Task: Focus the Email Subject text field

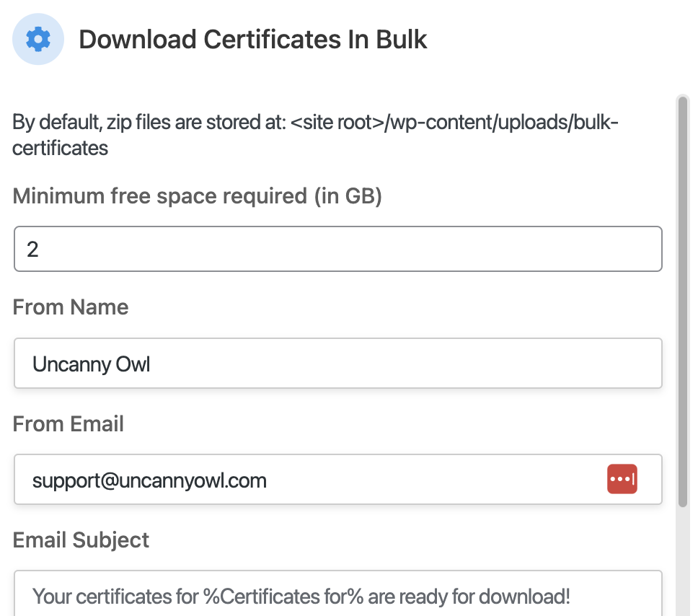Action: (x=337, y=596)
